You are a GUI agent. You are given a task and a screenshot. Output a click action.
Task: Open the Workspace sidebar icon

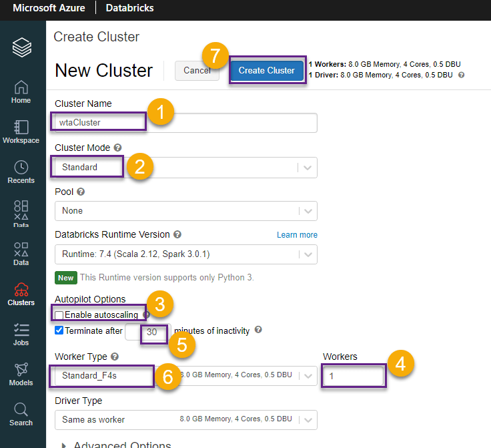point(21,132)
